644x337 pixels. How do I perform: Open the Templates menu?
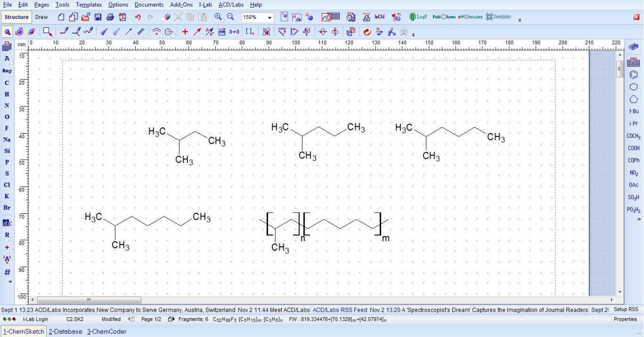(x=88, y=5)
